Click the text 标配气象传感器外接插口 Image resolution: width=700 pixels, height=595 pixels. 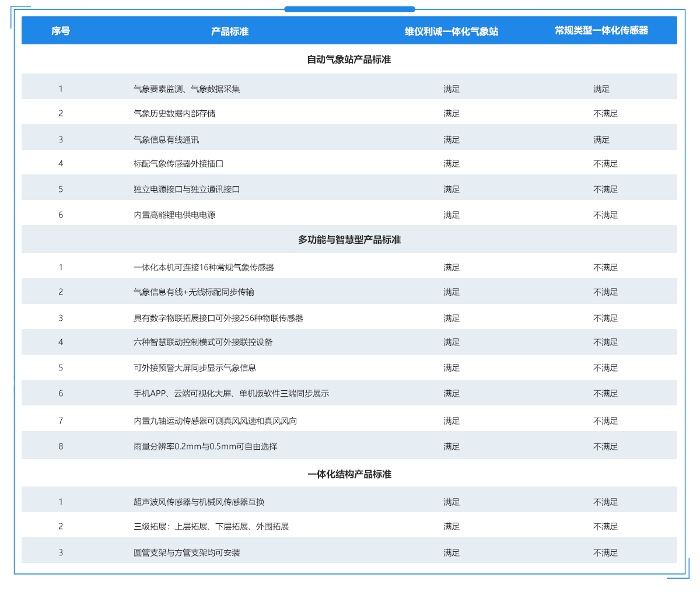178,163
